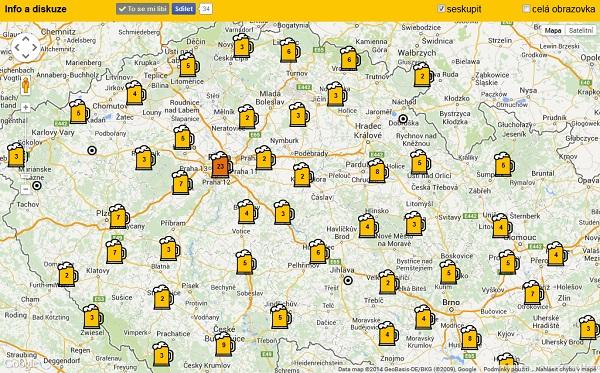This screenshot has height=373, width=600.
Task: Pick up the Street View pegman
Action: tap(26, 85)
